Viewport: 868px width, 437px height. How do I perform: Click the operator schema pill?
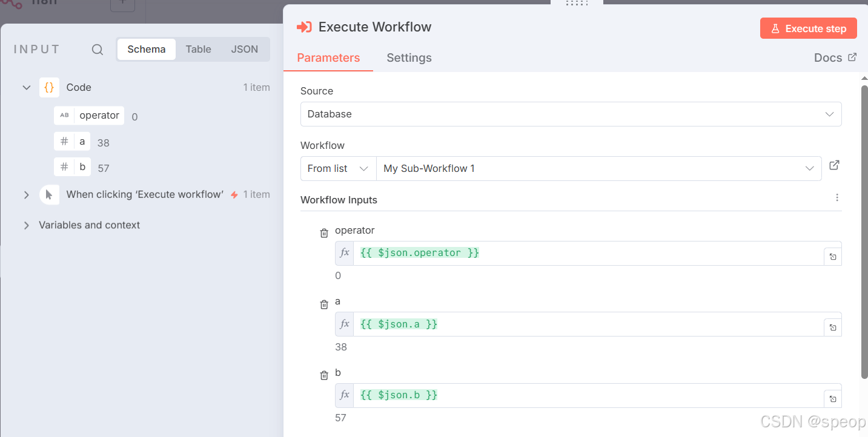click(x=89, y=115)
